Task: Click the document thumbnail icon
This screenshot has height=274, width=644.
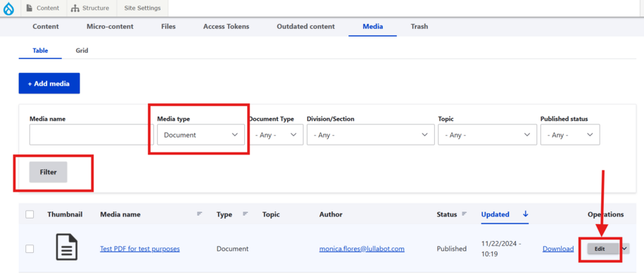Action: [x=67, y=247]
